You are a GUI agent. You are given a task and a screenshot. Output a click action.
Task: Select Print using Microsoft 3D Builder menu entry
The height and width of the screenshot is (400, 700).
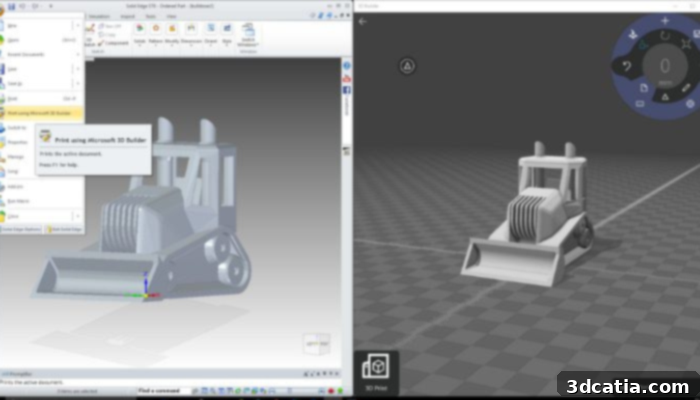pyautogui.click(x=42, y=113)
